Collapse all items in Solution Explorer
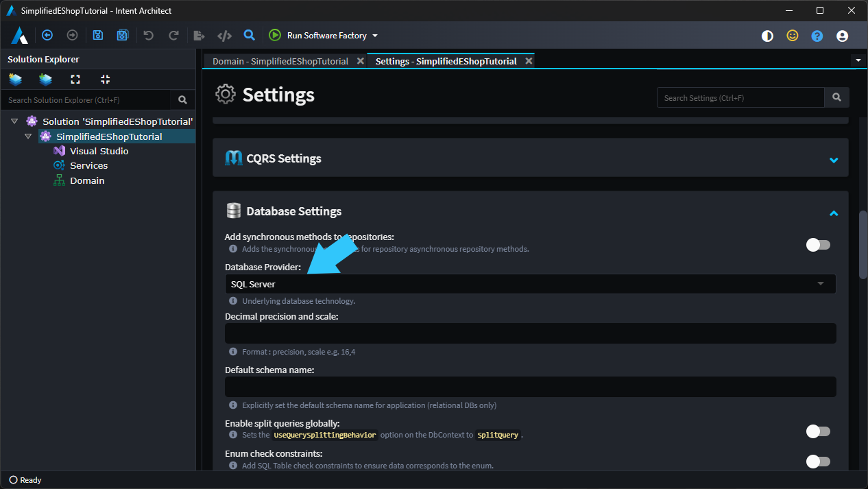The width and height of the screenshot is (868, 489). click(x=105, y=80)
